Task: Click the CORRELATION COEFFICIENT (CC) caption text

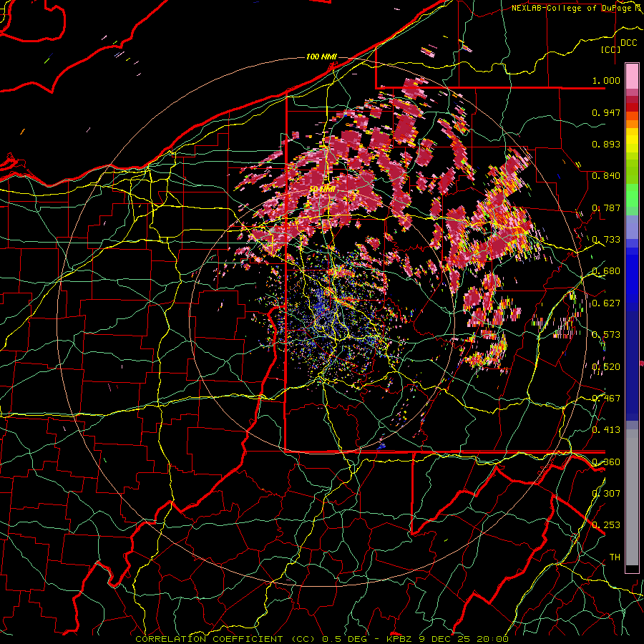Action: [225, 639]
